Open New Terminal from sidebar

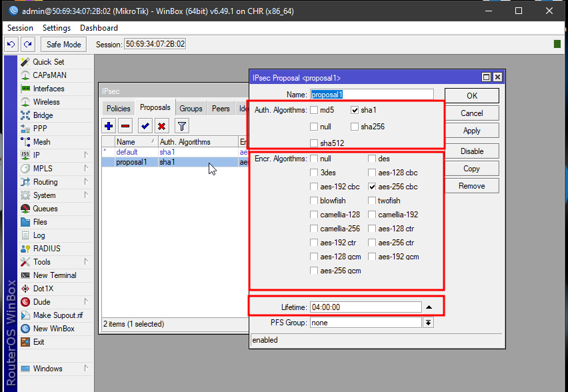pos(54,275)
